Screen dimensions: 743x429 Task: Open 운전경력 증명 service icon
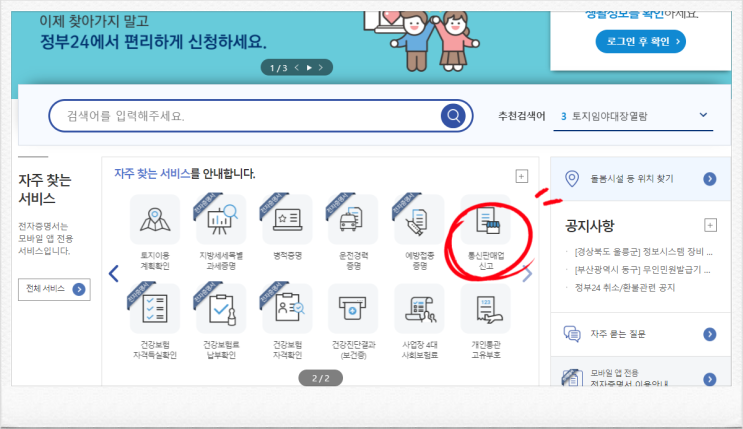point(353,220)
